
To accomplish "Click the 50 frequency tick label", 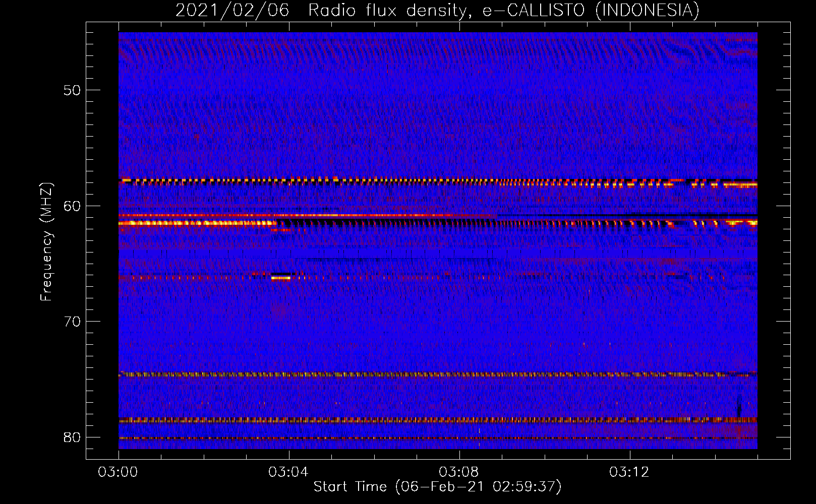I will click(72, 90).
